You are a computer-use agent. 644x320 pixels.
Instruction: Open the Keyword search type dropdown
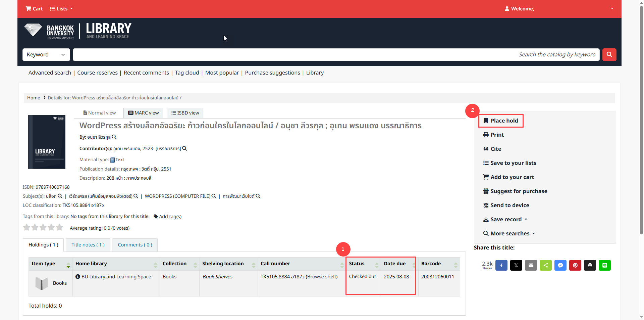(x=46, y=55)
